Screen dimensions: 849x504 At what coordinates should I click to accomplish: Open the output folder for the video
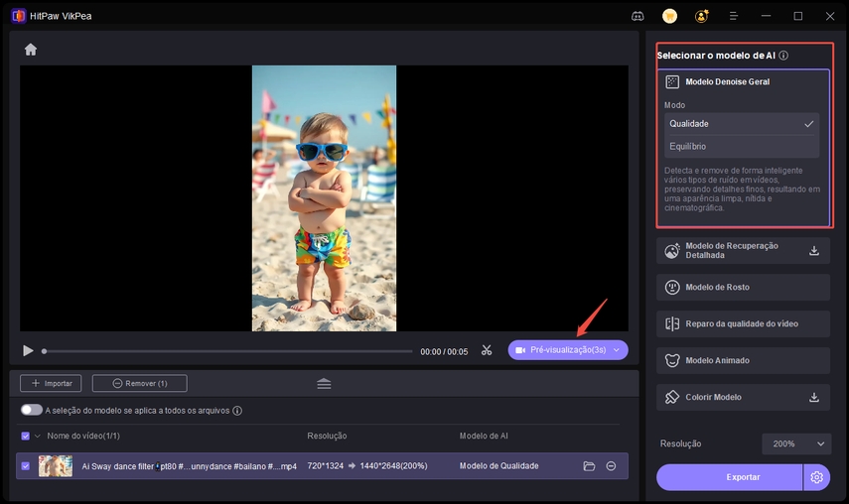(x=589, y=465)
